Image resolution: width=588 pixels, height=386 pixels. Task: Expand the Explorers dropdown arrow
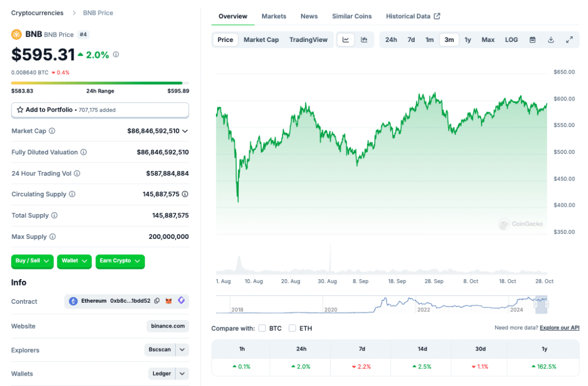pyautogui.click(x=182, y=350)
